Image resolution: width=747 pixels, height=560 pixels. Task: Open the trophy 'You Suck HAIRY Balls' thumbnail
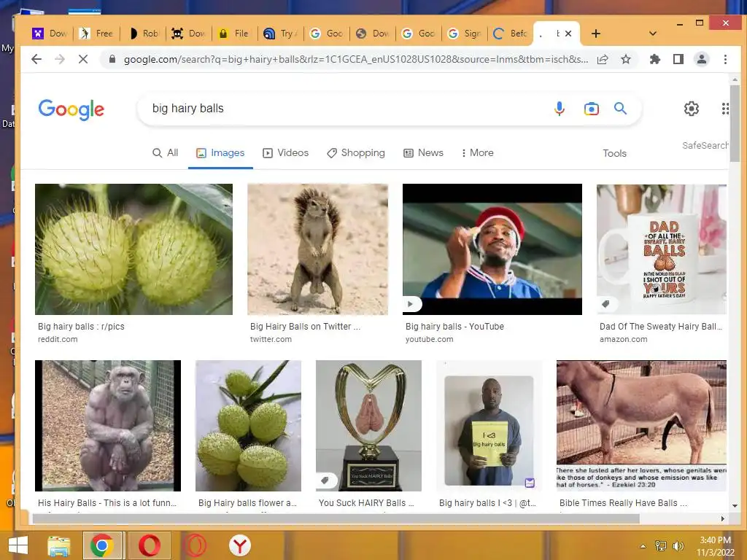tap(368, 426)
